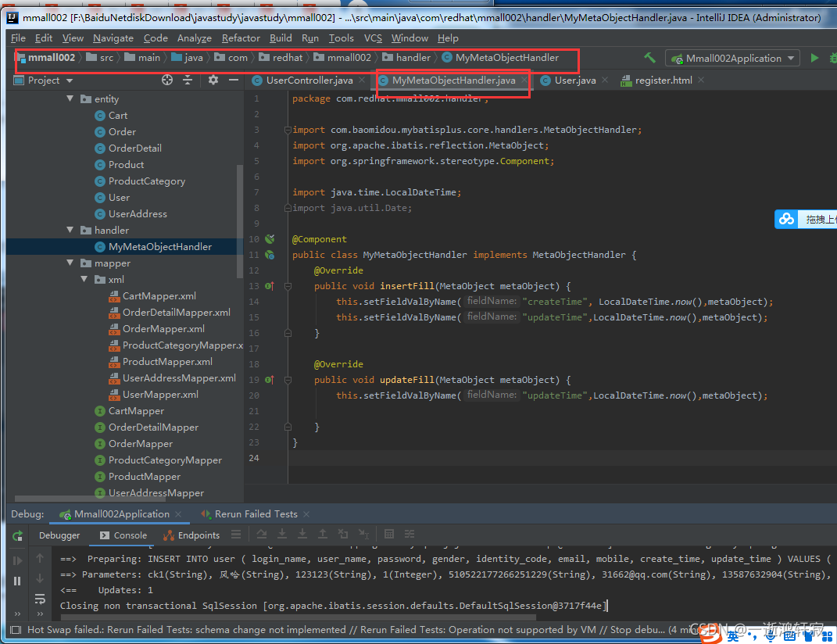Open the Navigate menu

pos(113,38)
